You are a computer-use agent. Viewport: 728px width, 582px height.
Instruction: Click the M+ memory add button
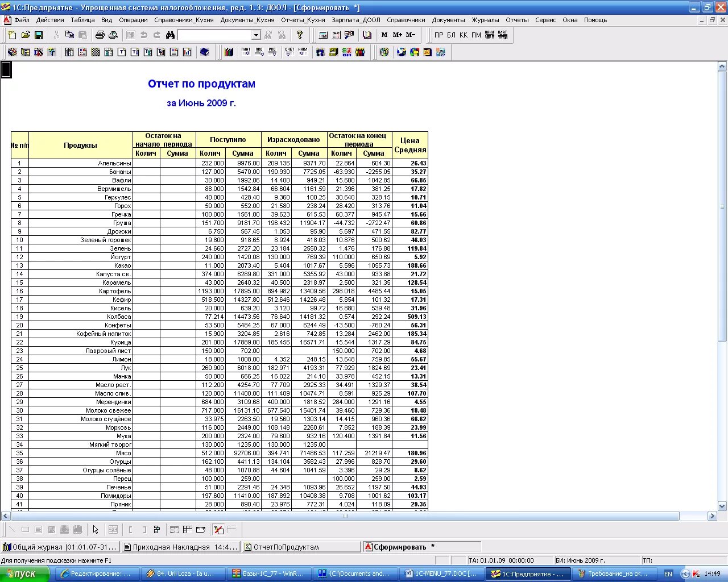click(398, 35)
